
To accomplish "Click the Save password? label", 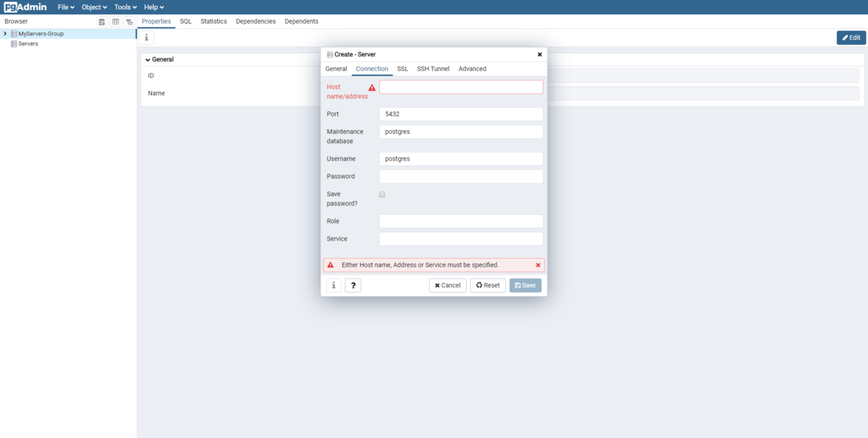I will (x=342, y=199).
